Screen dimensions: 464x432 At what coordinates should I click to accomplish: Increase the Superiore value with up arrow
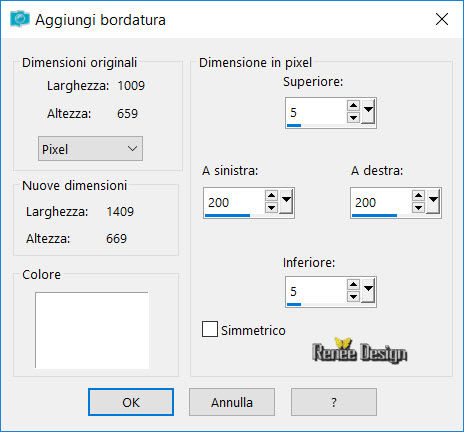353,106
